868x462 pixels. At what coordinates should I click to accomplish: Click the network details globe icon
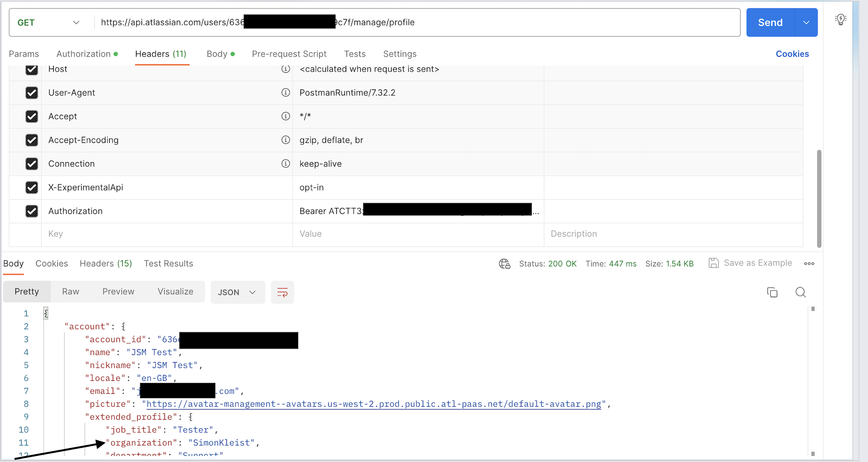pyautogui.click(x=504, y=264)
